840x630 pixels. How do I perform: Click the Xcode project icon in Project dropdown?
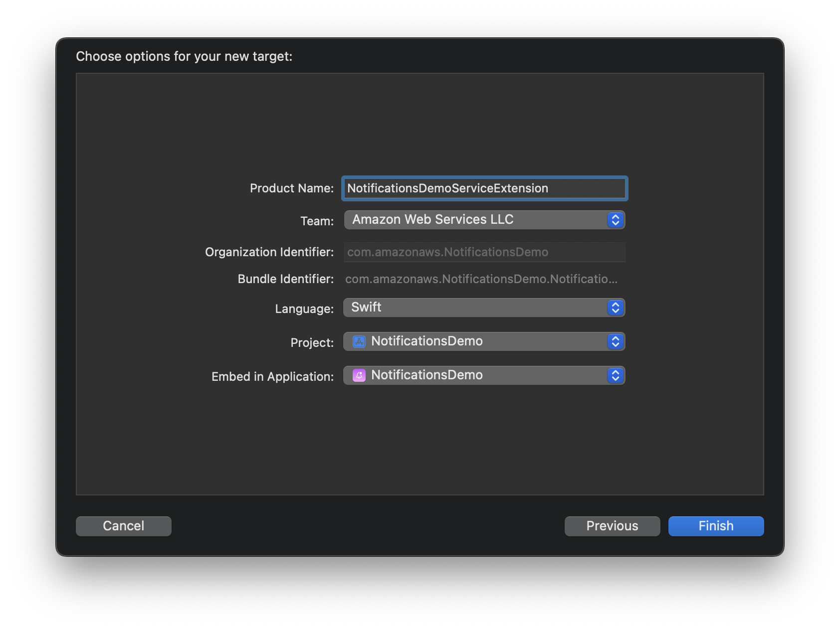pos(359,341)
